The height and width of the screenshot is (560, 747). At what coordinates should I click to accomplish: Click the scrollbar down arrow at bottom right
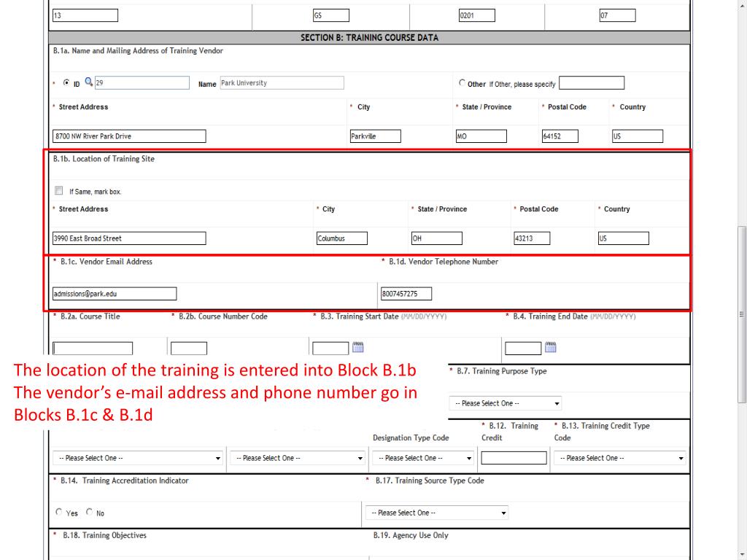(742, 555)
